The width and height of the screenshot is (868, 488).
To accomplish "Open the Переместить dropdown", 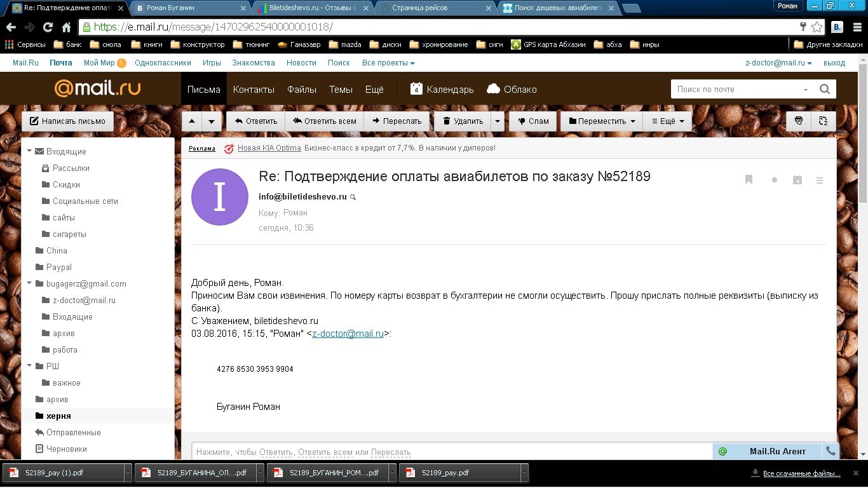I will (x=602, y=121).
